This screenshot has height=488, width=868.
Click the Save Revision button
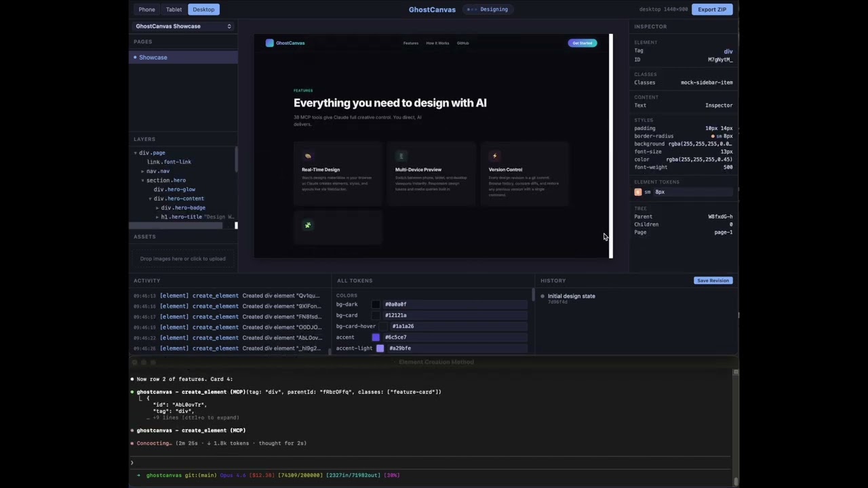pyautogui.click(x=713, y=281)
